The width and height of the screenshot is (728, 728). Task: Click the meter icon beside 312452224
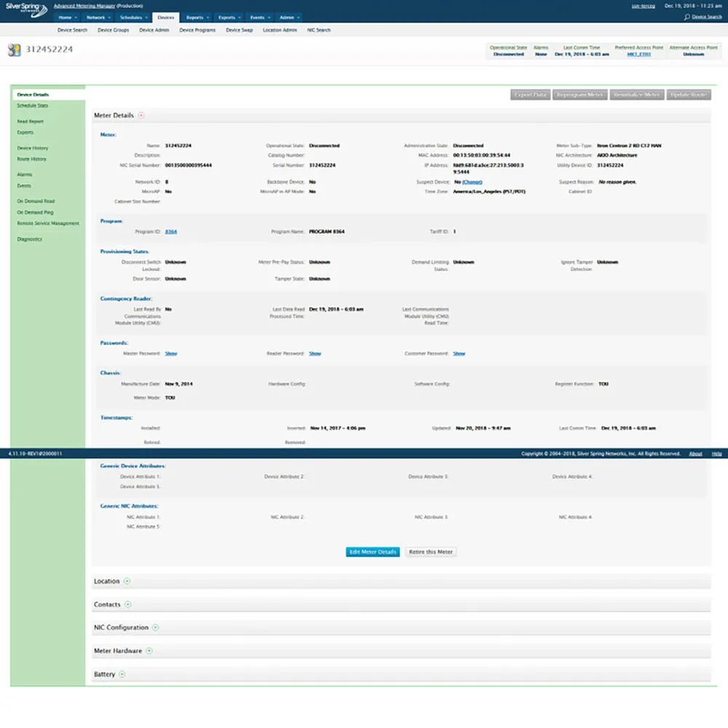pos(15,49)
